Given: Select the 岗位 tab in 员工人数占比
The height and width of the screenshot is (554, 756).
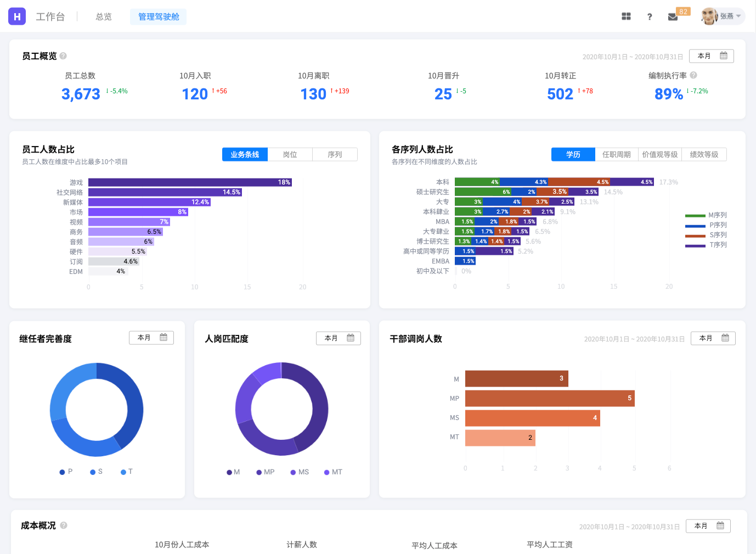Looking at the screenshot, I should pyautogui.click(x=290, y=155).
